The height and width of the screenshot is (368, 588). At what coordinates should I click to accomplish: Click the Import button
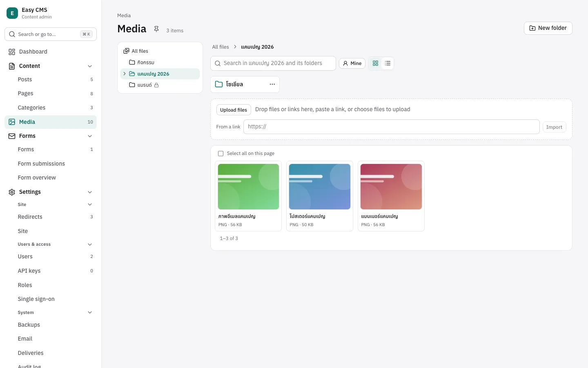(x=554, y=127)
